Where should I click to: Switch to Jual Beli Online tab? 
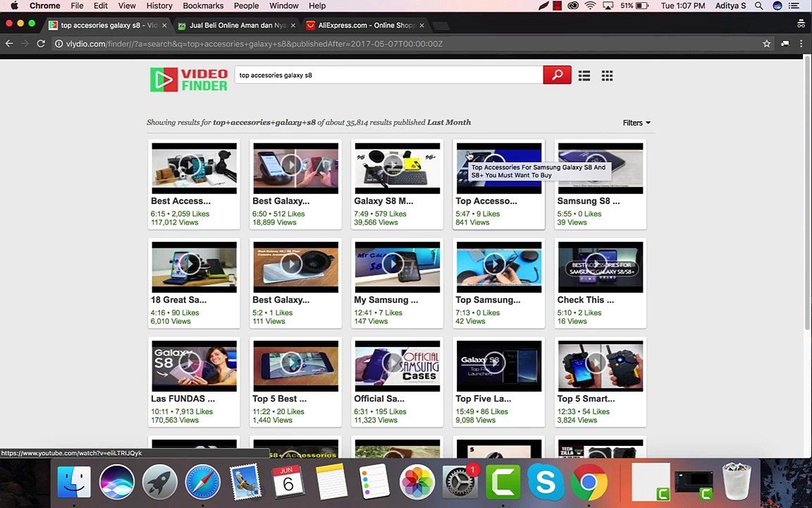tap(235, 25)
